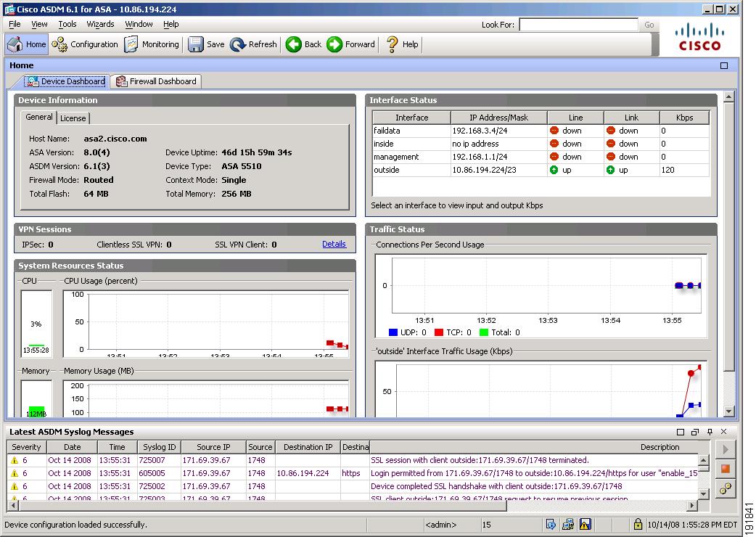The image size is (756, 537).
Task: Click the Device Uptime value 46d 15h 59m 34s
Action: click(257, 152)
